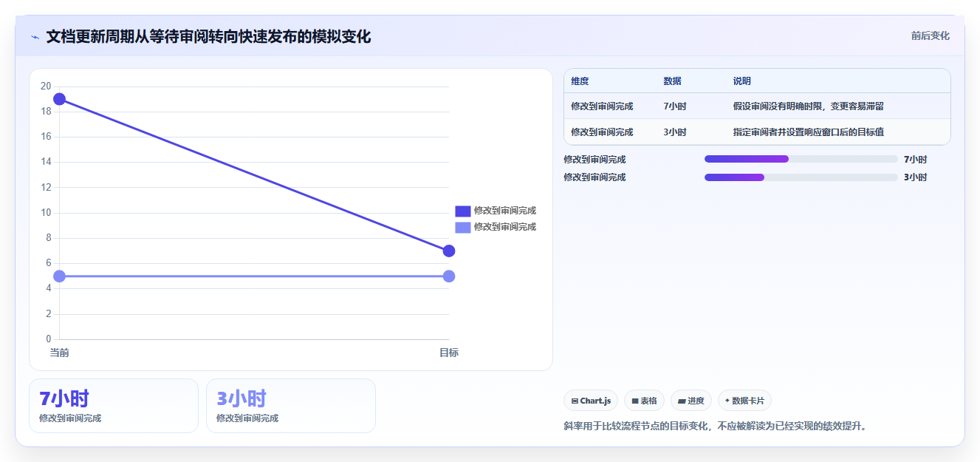Click the lightning icon beside the title
The width and height of the screenshot is (980, 462).
[35, 37]
